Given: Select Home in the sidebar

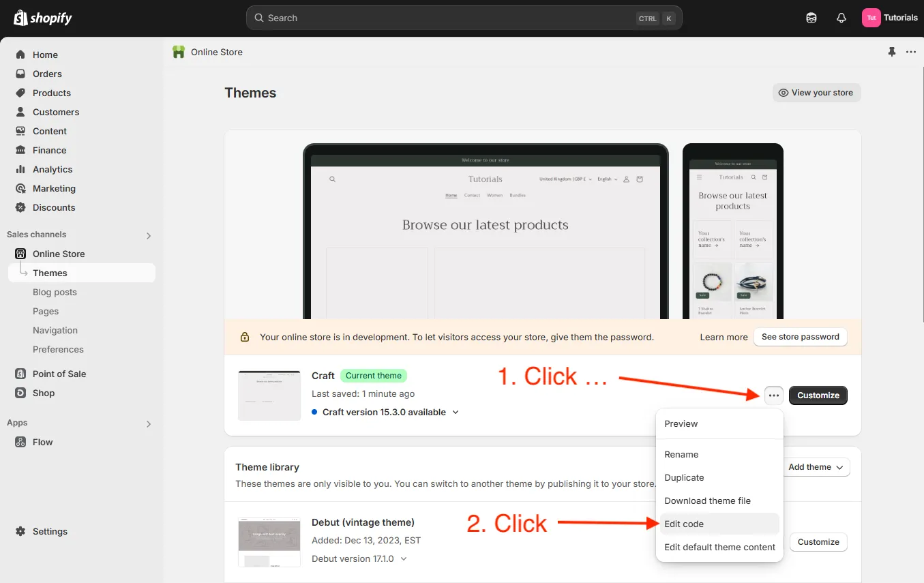Looking at the screenshot, I should point(45,55).
